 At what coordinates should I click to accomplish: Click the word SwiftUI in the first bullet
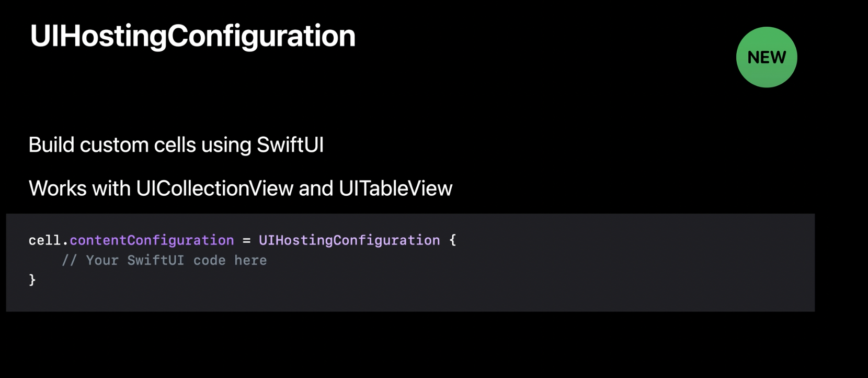pyautogui.click(x=290, y=145)
